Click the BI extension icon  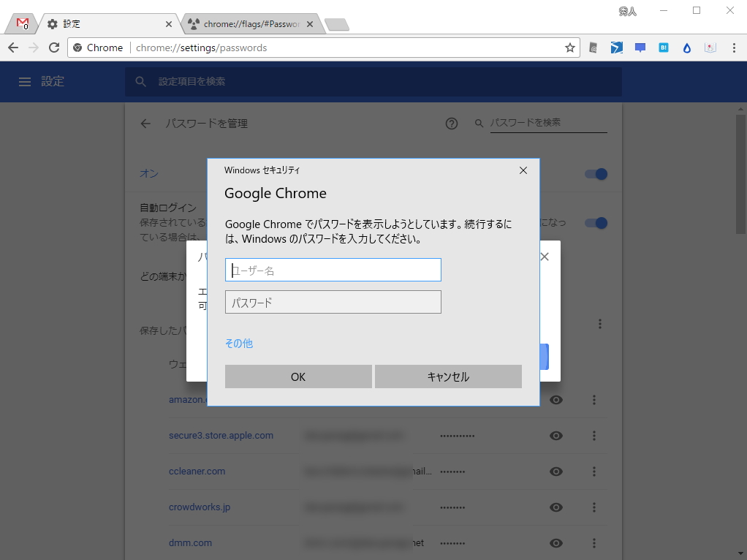click(663, 48)
